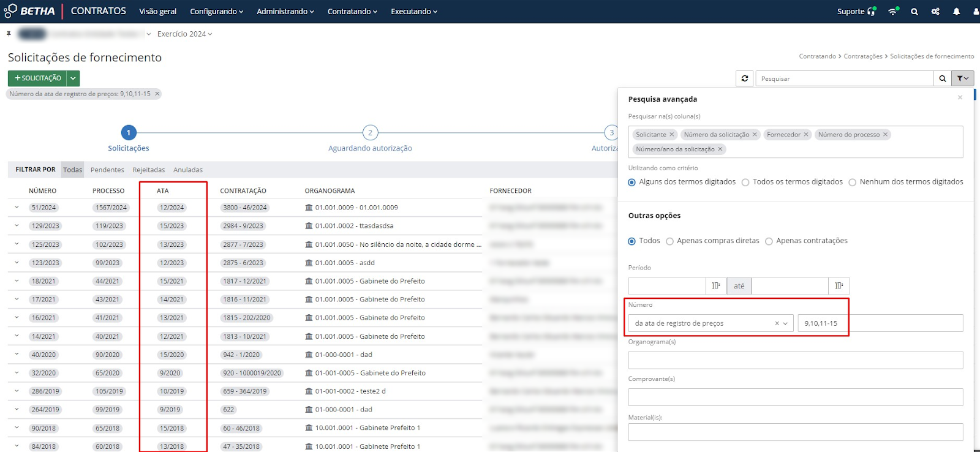Filter by Todas tab

72,170
